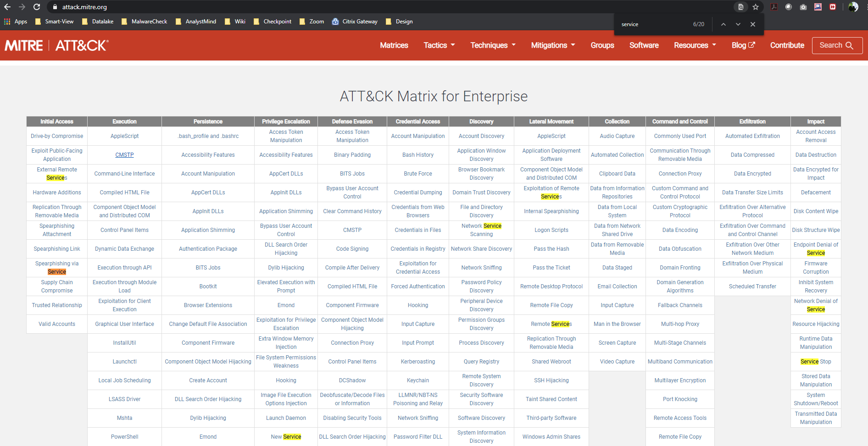Open the Datalake bookmark folder
868x446 pixels.
tap(97, 22)
